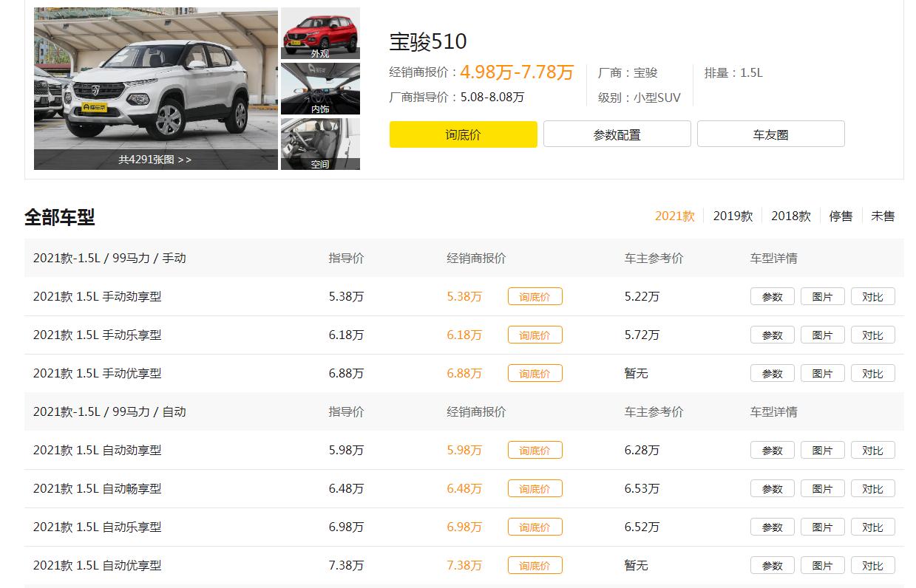This screenshot has height=588, width=916.
Task: Click 询底价 for 自动优享型
Action: tap(535, 565)
